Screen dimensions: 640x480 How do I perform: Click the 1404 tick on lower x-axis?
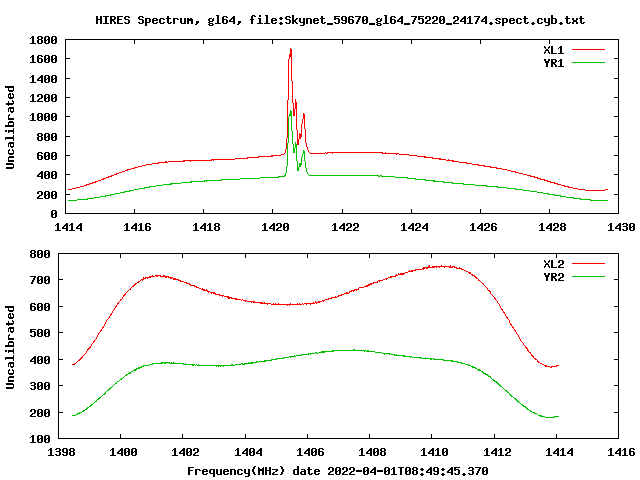[x=248, y=452]
